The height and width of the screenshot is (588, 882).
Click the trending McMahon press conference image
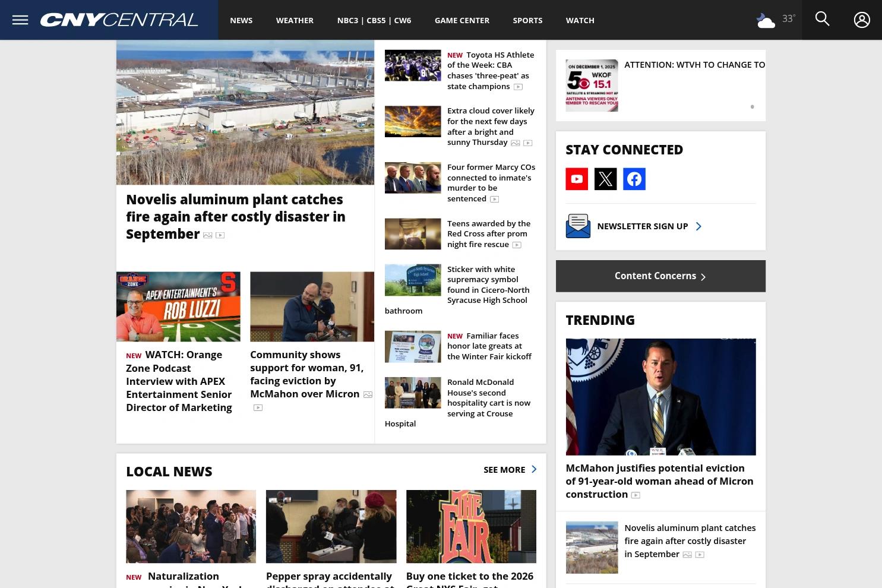tap(660, 397)
